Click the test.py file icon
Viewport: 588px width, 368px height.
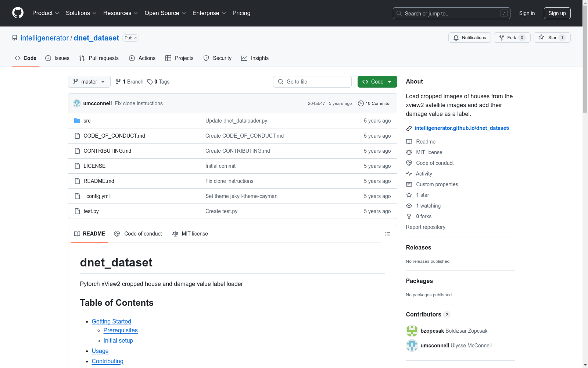77,211
